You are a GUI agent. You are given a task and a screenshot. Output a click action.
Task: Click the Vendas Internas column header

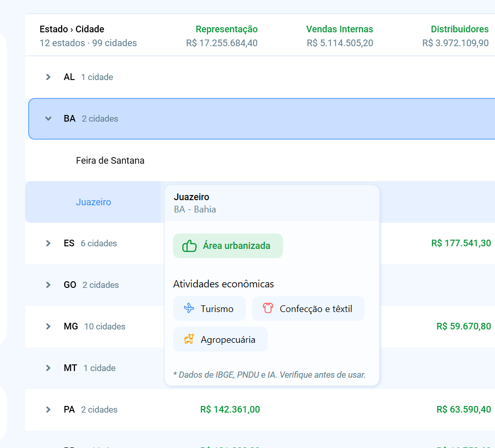(x=340, y=29)
